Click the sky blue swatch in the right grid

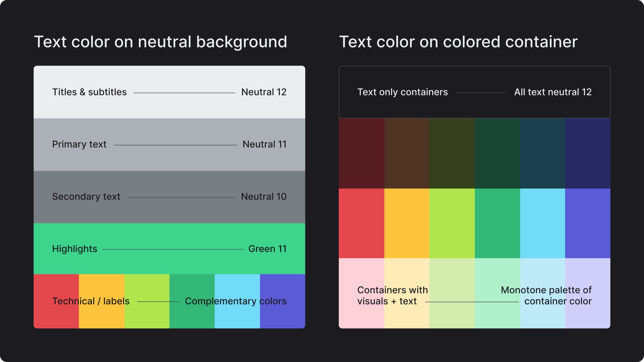pos(542,223)
